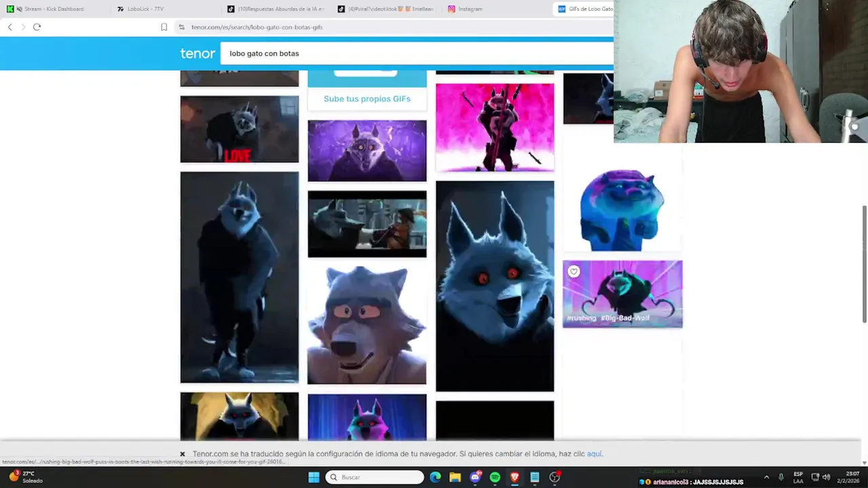Viewport: 868px width, 488px height.
Task: Launch Microsoft Edge from the taskbar
Action: [435, 477]
